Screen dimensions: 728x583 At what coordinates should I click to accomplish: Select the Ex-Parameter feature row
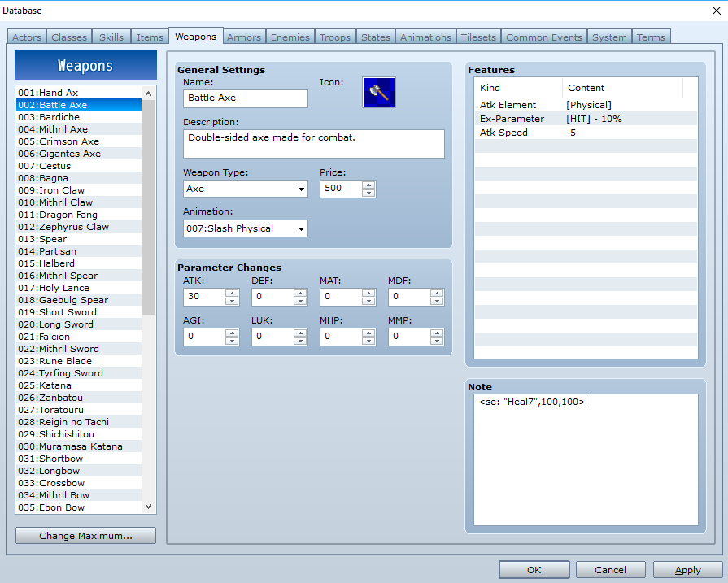586,119
